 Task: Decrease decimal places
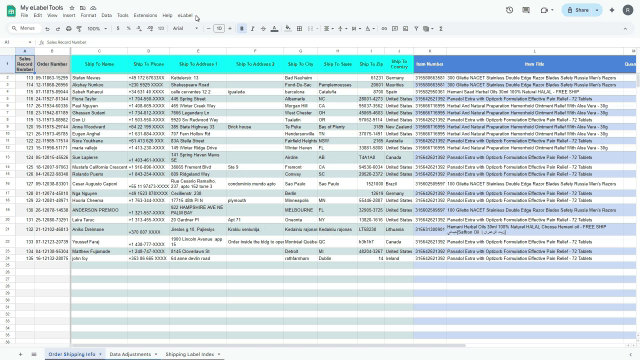coord(139,29)
